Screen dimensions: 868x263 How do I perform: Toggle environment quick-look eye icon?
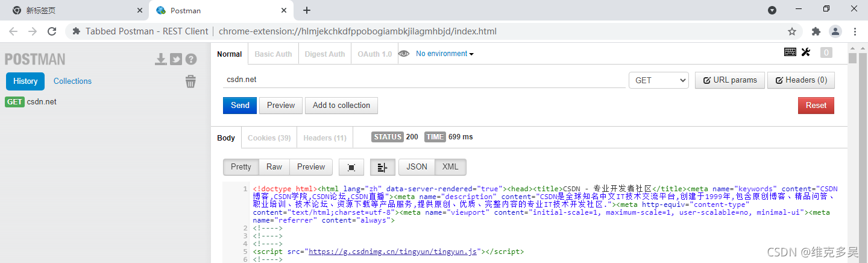404,54
